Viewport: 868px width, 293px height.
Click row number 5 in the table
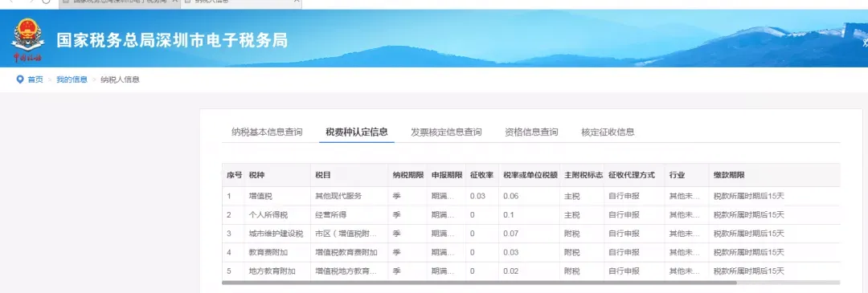(229, 271)
